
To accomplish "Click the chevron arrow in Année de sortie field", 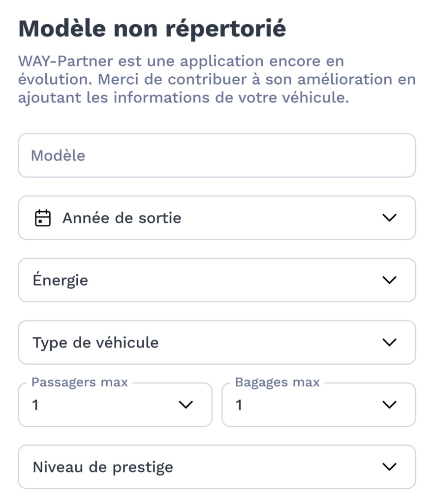I will point(389,218).
